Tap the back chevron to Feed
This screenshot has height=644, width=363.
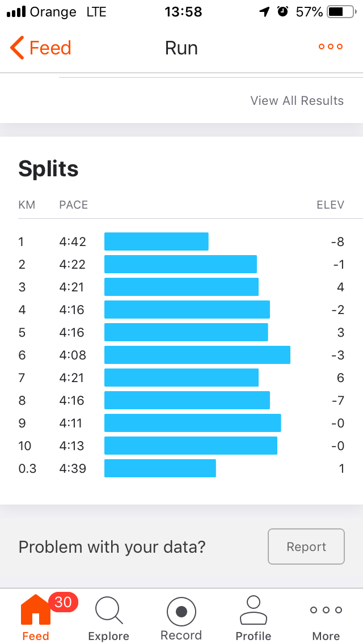pyautogui.click(x=18, y=48)
